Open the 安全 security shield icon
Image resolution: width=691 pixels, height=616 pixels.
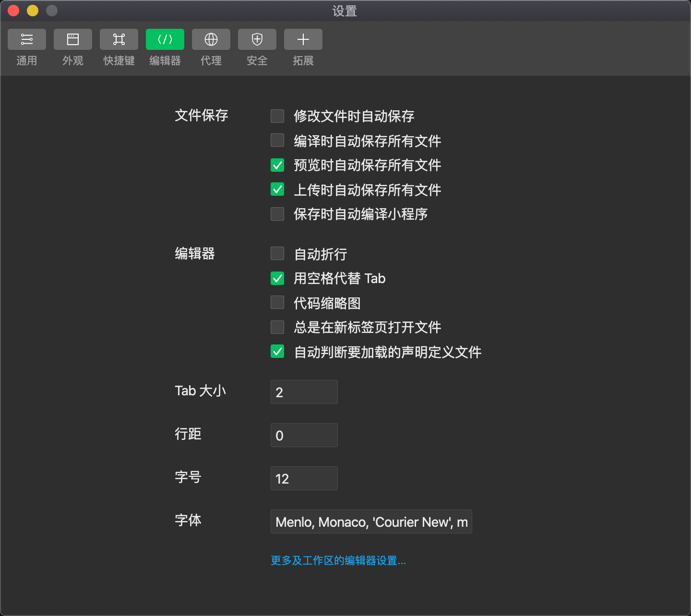257,39
